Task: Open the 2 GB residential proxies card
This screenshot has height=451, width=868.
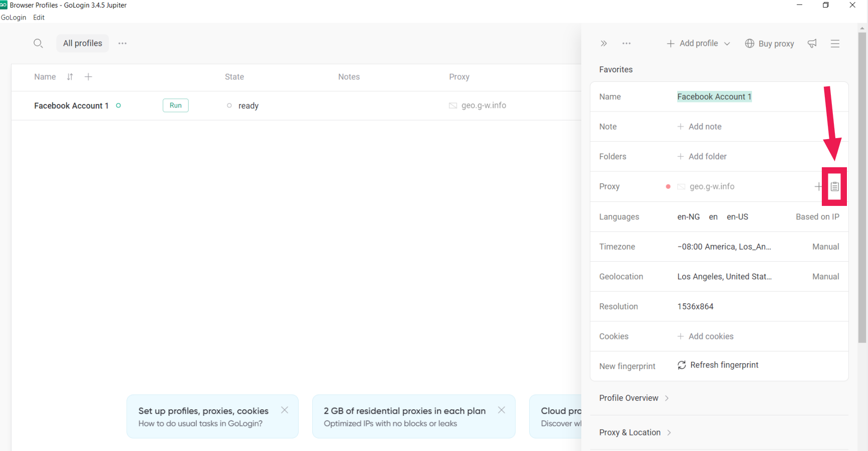Action: tap(414, 416)
